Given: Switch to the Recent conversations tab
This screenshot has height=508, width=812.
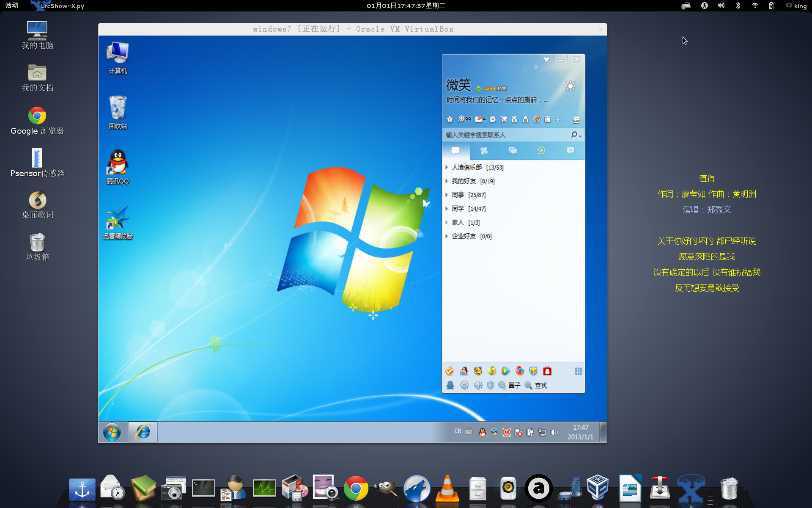Looking at the screenshot, I should (570, 151).
